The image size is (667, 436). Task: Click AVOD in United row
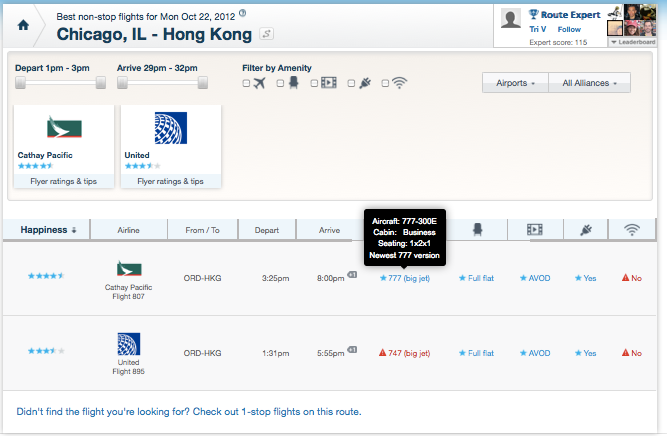pos(535,353)
